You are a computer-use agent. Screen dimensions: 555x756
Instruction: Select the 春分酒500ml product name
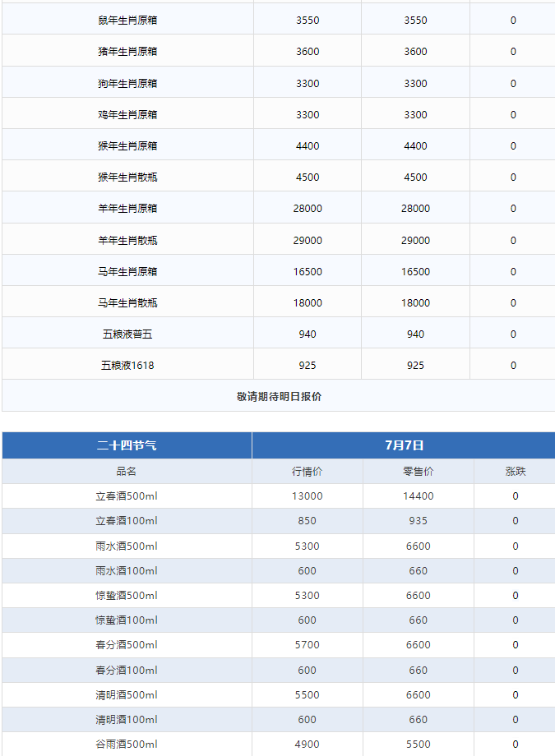coord(127,644)
